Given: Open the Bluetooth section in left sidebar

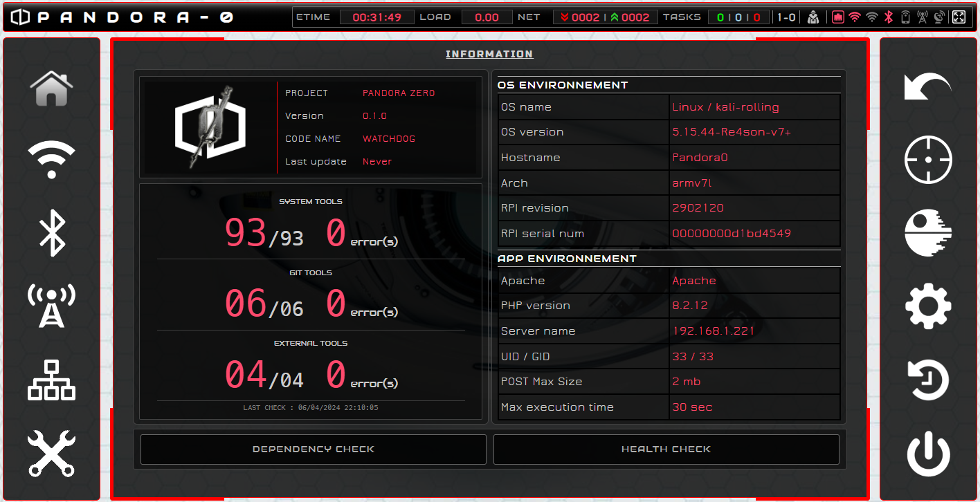Looking at the screenshot, I should coord(51,233).
